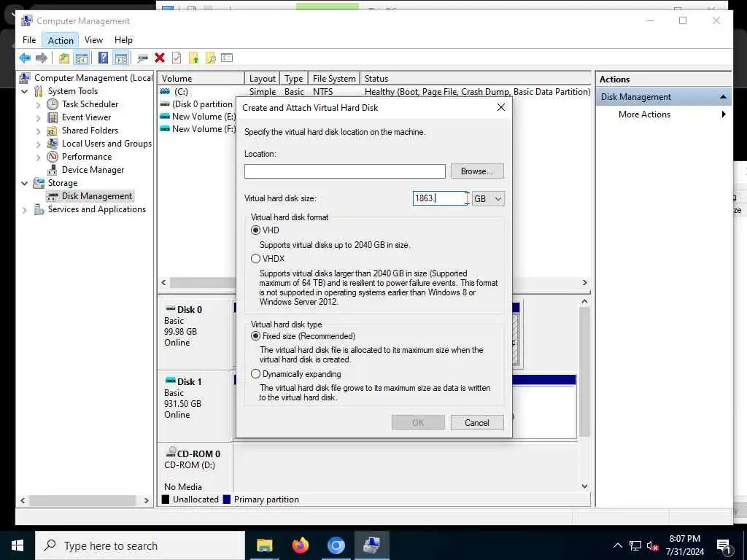Select the New Volume (F:) row
This screenshot has width=747, height=560.
[198, 129]
